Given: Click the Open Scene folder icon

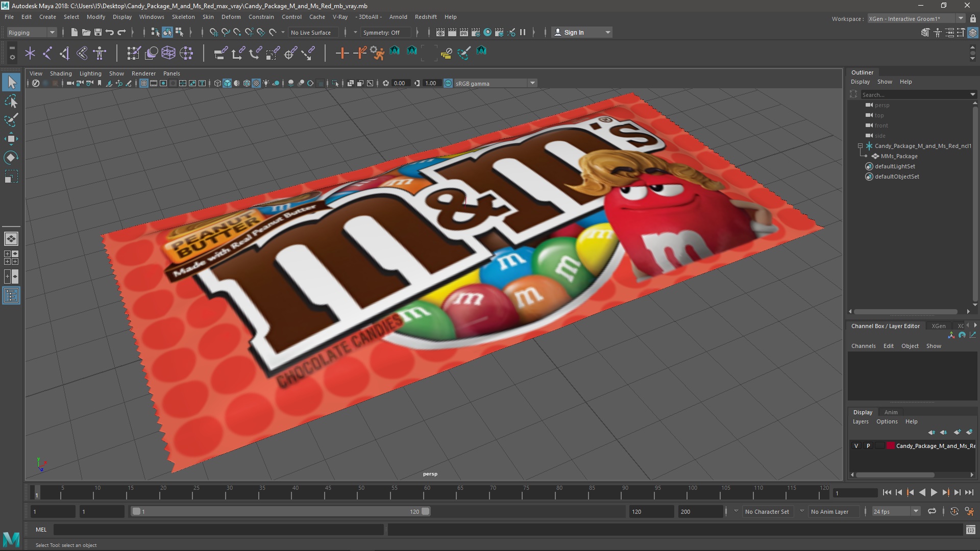Looking at the screenshot, I should point(86,32).
